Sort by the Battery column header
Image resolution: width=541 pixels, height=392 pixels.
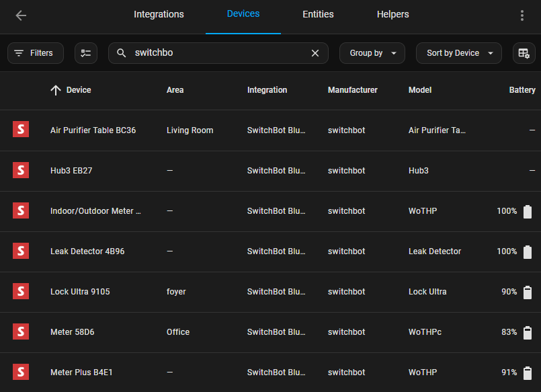point(522,90)
